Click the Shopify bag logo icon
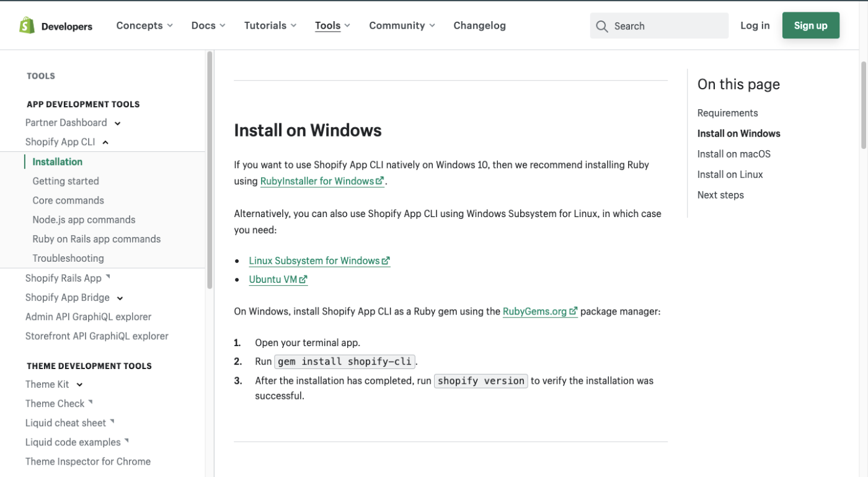Viewport: 868px width, 477px height. coord(27,25)
